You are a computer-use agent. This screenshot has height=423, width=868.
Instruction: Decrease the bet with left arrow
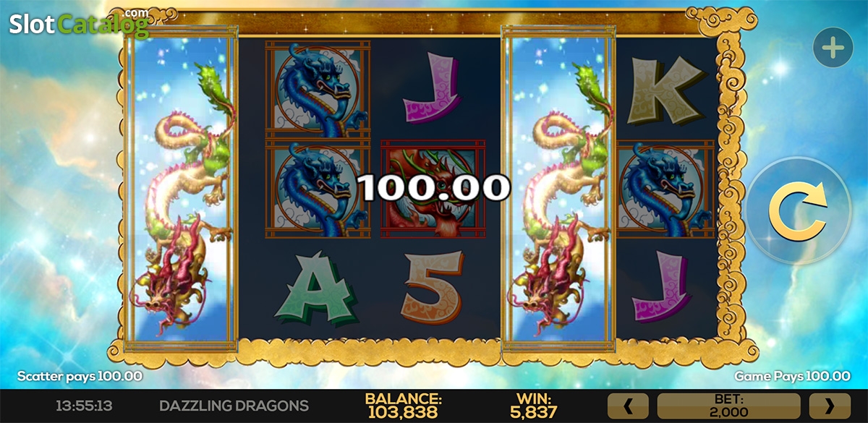click(x=627, y=406)
